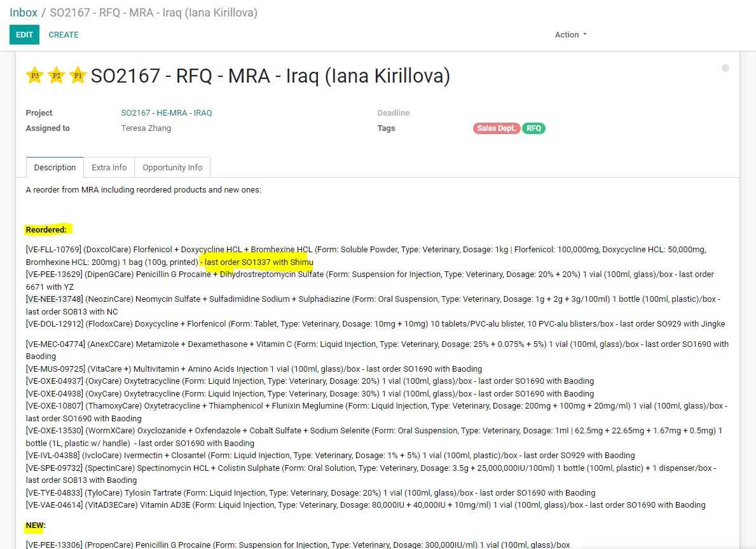Click the EDIT button
756x549 pixels.
point(24,35)
